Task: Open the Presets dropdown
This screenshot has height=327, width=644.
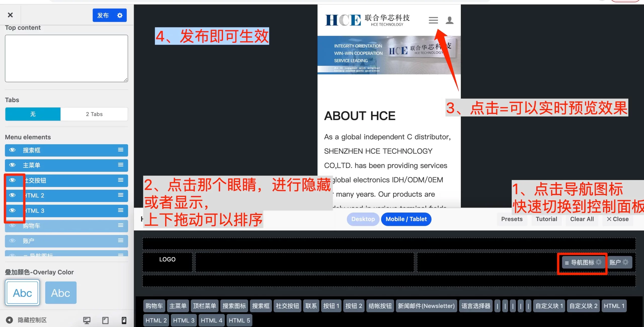Action: coord(512,219)
